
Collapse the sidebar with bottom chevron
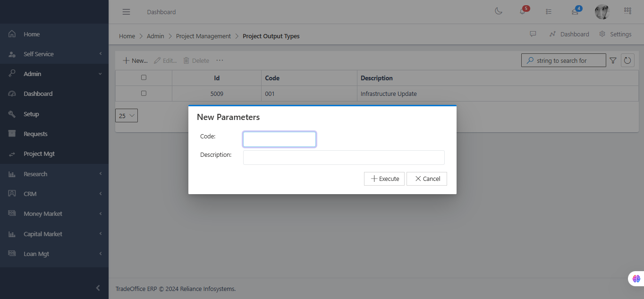point(98,288)
